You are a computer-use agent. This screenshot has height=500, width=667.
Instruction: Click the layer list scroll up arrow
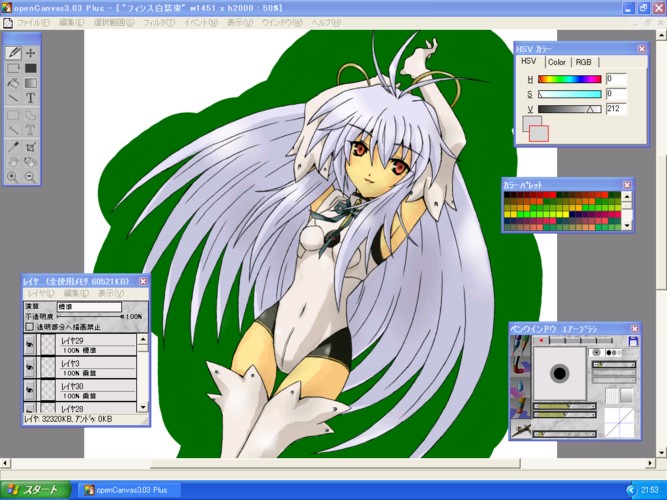click(143, 340)
